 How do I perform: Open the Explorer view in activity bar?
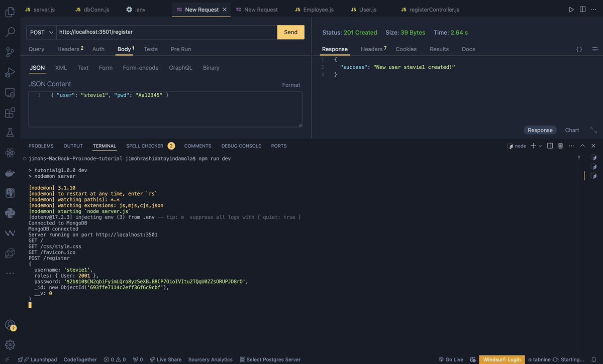[10, 12]
